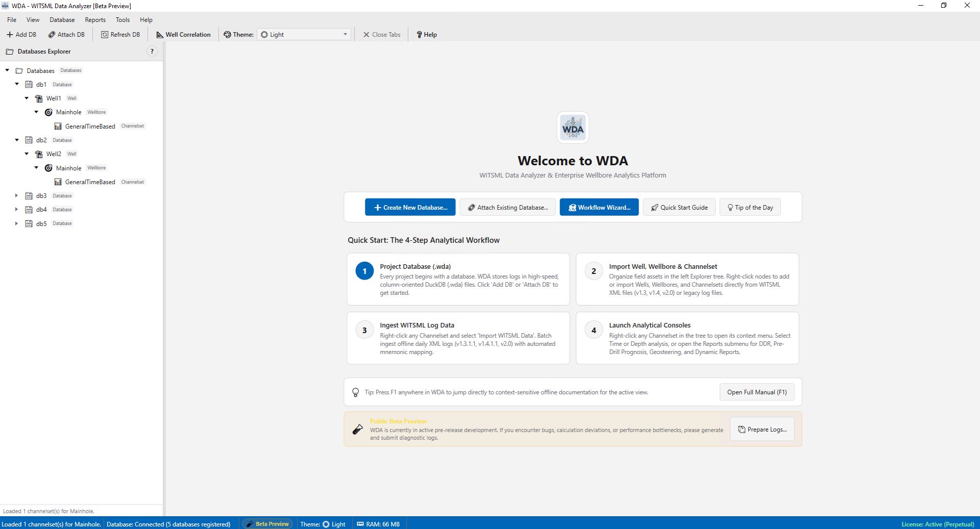Expand the db3 database node
Screen dimensions: 980x529
click(x=17, y=195)
